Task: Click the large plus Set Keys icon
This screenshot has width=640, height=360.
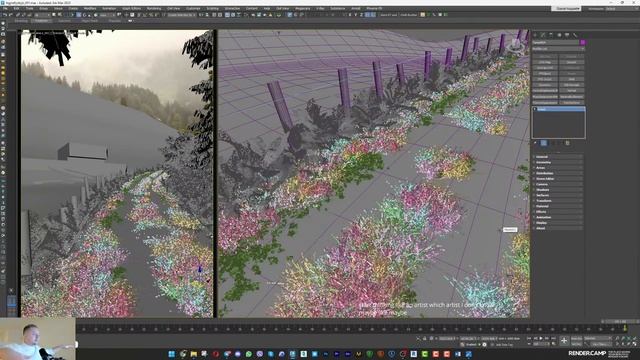Action: [564, 340]
